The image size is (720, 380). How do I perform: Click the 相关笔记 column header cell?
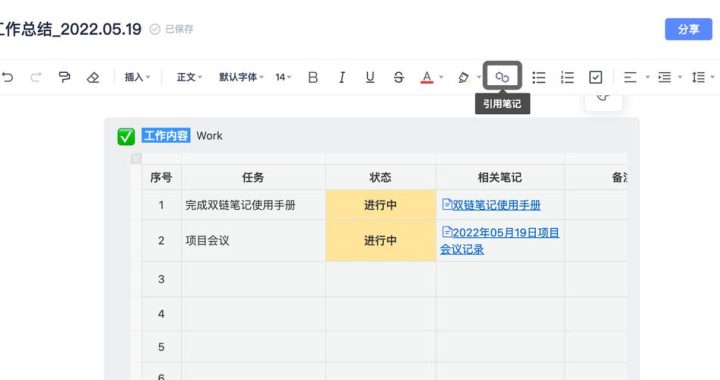[500, 177]
